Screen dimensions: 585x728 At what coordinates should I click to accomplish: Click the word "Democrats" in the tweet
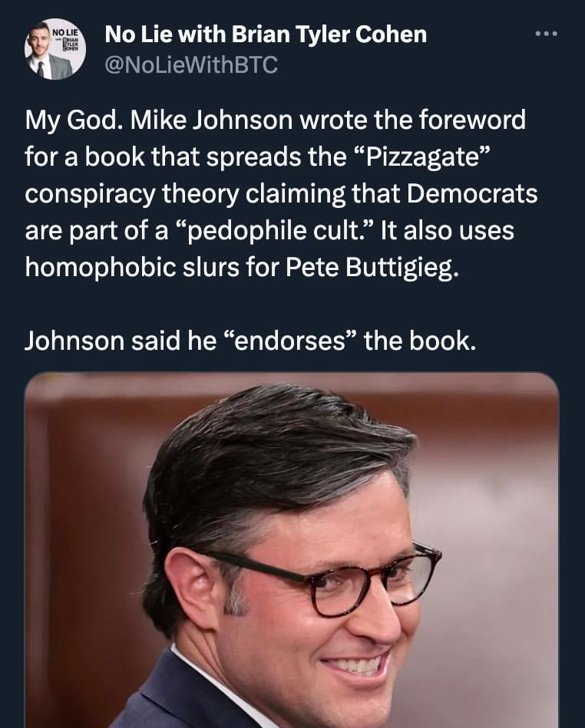coord(472,193)
